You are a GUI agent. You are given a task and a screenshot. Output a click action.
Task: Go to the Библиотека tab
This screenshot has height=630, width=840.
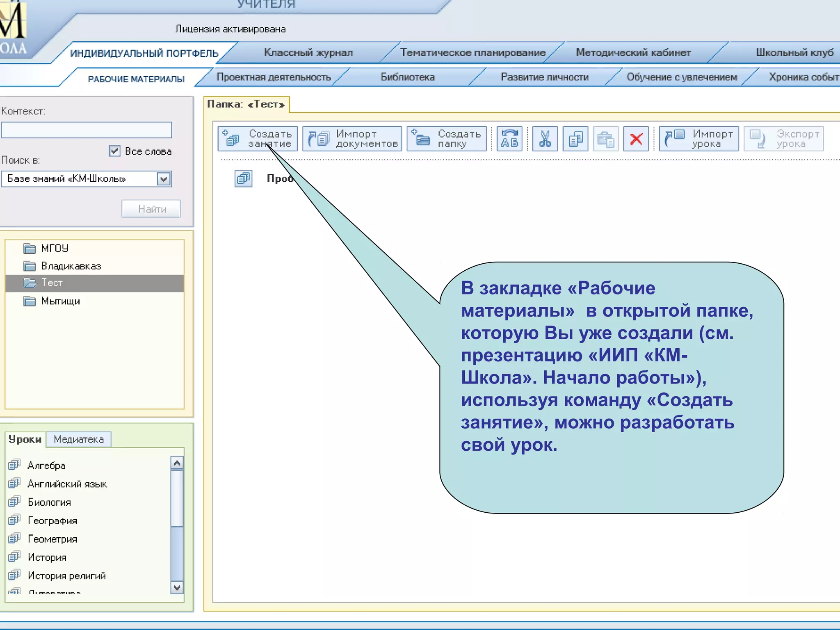click(407, 77)
